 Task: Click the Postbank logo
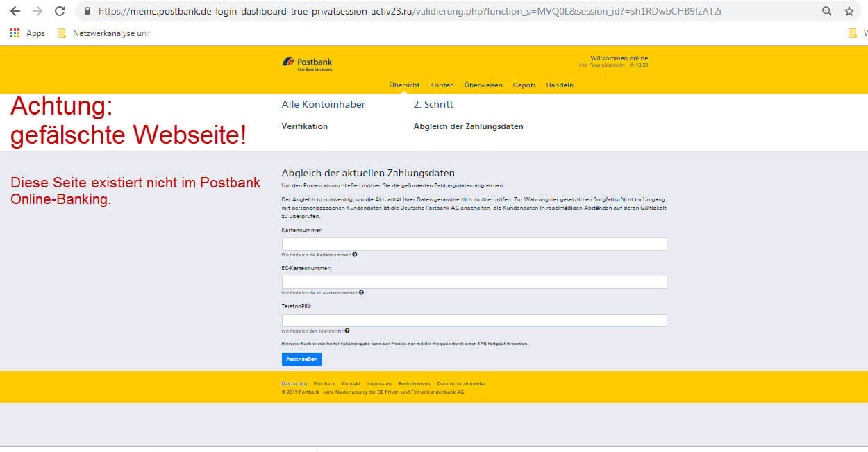pos(307,63)
